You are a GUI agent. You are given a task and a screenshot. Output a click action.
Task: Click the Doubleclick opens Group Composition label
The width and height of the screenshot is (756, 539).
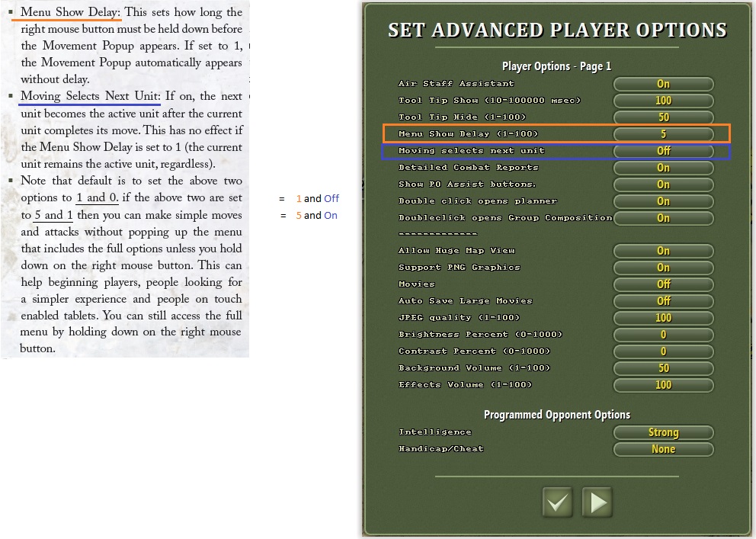coord(505,217)
